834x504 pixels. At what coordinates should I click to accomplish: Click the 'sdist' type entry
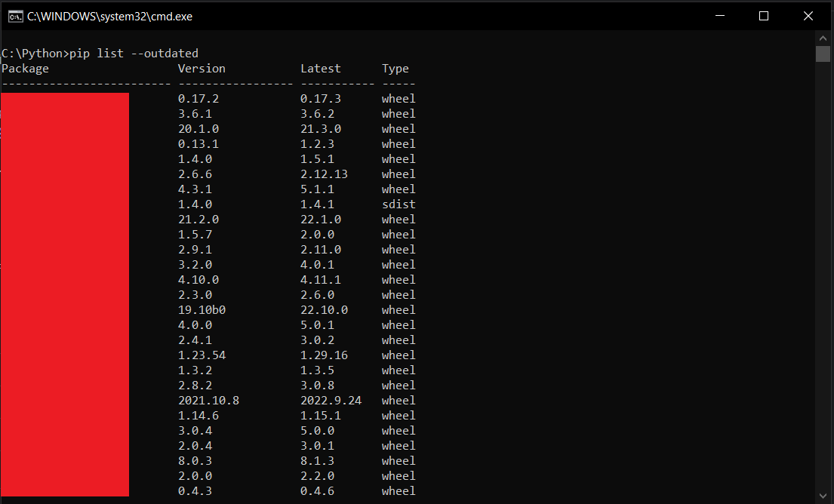(399, 204)
